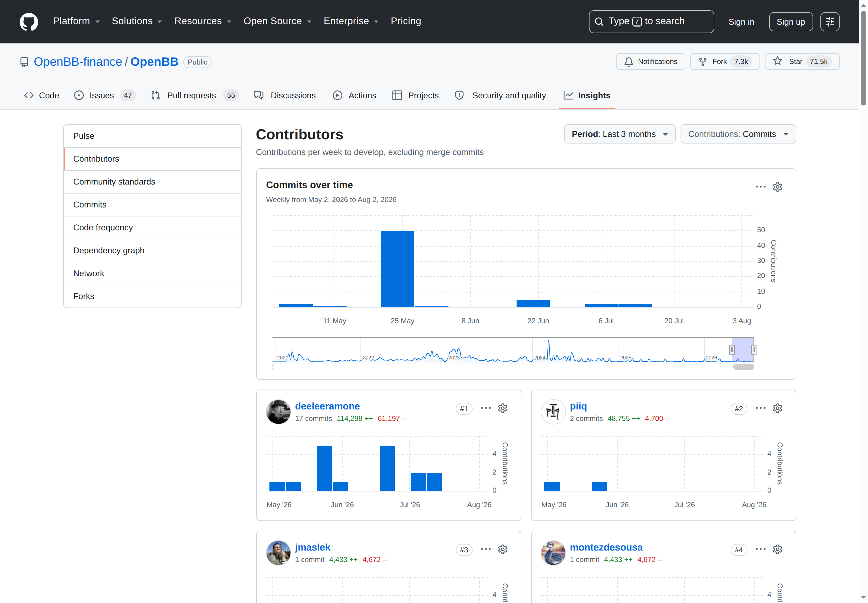Expand the Resources menu
This screenshot has width=868, height=603.
coord(203,21)
